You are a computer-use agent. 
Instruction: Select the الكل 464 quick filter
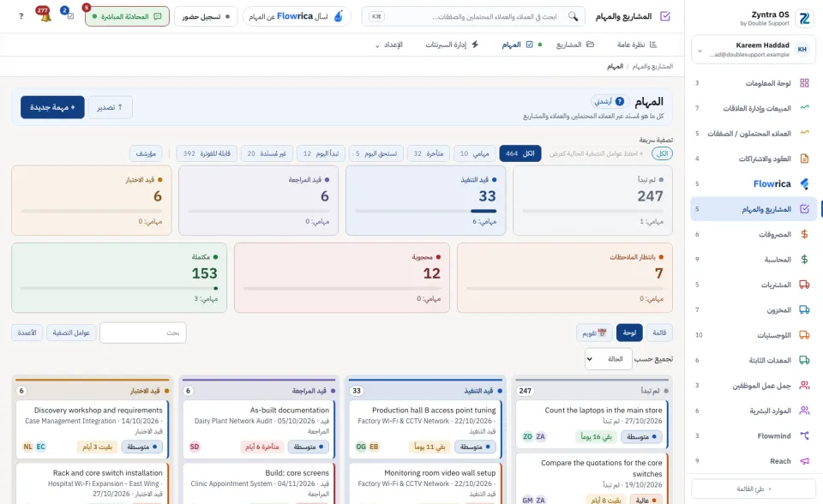pos(520,153)
